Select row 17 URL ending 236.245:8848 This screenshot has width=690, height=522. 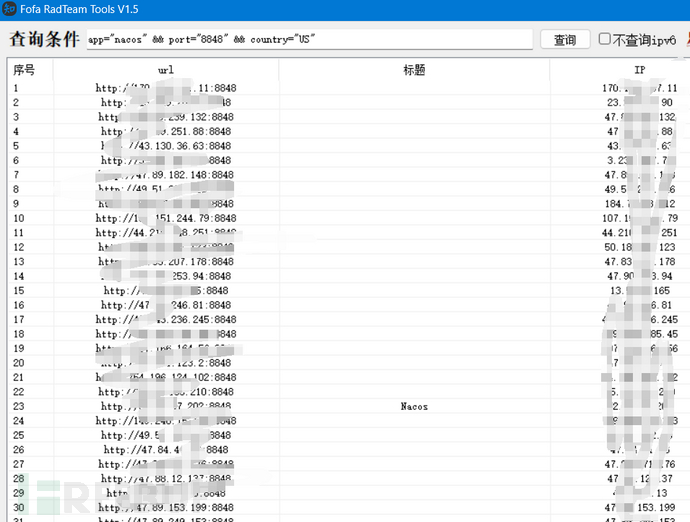(x=166, y=320)
